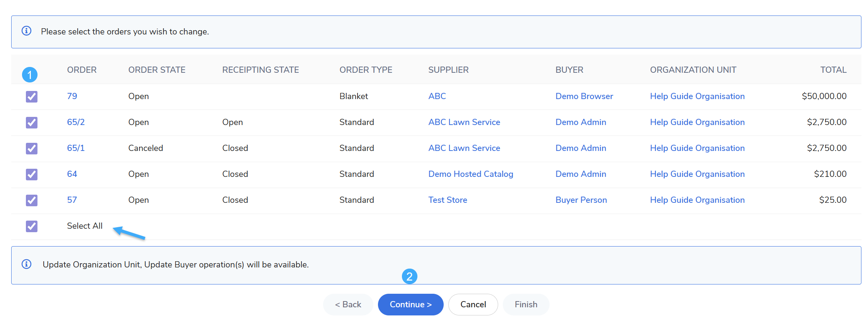The height and width of the screenshot is (322, 868).
Task: Toggle the Select All checkbox
Action: coord(32,226)
